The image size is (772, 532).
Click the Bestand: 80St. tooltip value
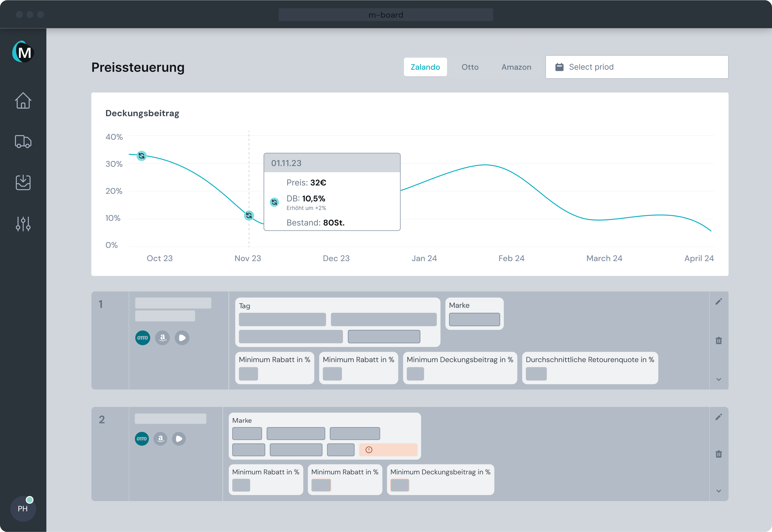point(315,222)
